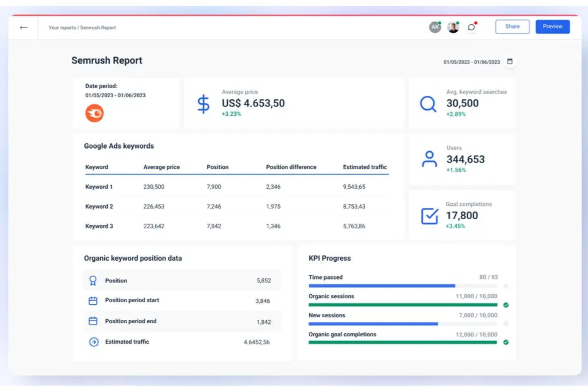Click the 2,346 position difference cell
The height and width of the screenshot is (392, 588).
[x=273, y=187]
